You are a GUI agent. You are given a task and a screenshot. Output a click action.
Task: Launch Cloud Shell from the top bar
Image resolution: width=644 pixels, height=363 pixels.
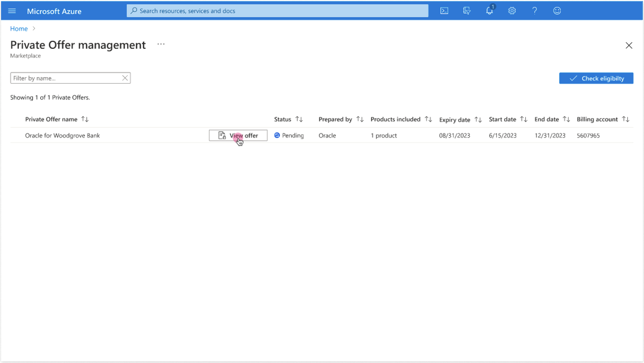coord(444,11)
